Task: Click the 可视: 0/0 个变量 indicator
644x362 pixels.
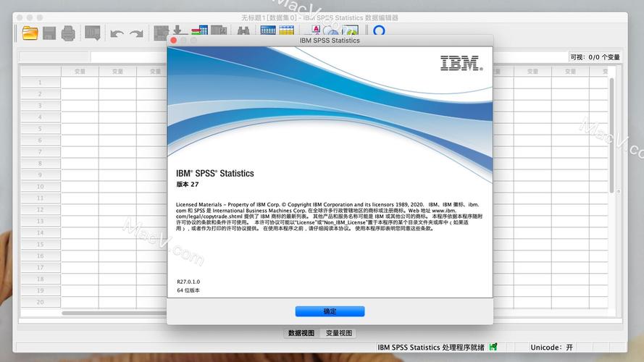Action: tap(595, 57)
